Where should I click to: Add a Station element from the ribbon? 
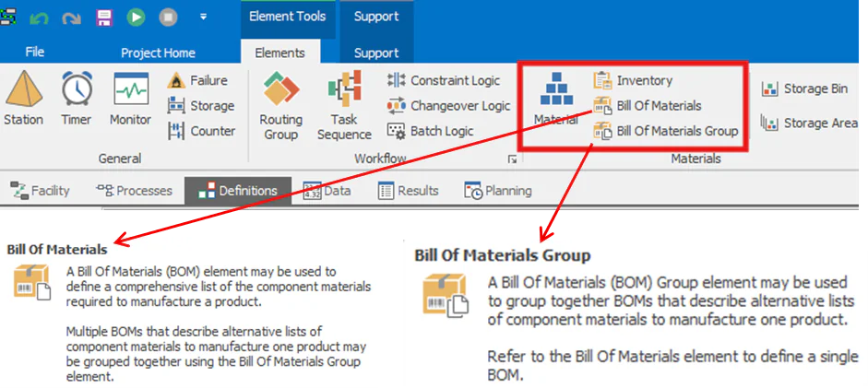click(23, 99)
